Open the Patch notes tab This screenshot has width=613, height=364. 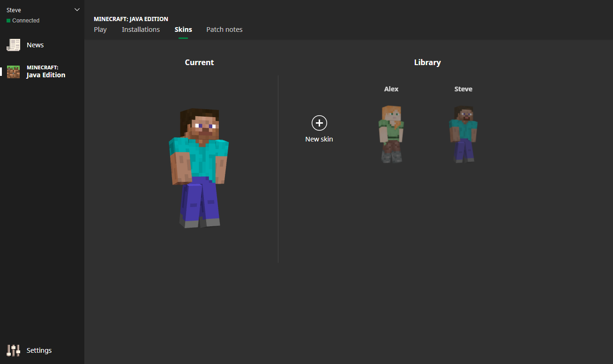coord(224,30)
